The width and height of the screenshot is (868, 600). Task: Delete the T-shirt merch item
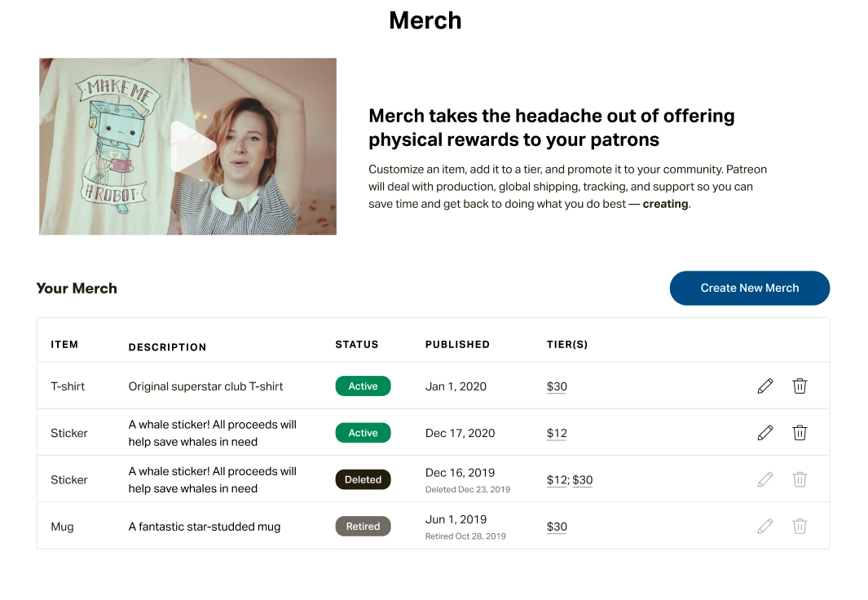click(800, 386)
